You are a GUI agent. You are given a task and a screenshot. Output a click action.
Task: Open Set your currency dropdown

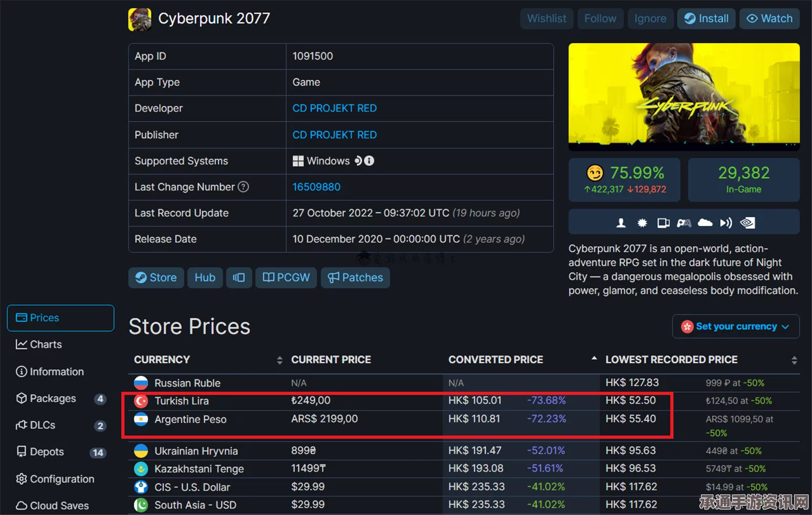pyautogui.click(x=736, y=327)
